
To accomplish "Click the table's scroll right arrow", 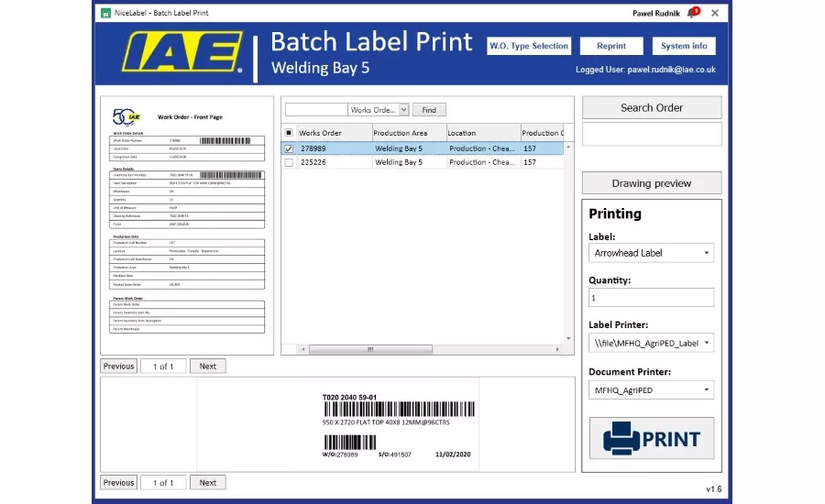I will (557, 349).
